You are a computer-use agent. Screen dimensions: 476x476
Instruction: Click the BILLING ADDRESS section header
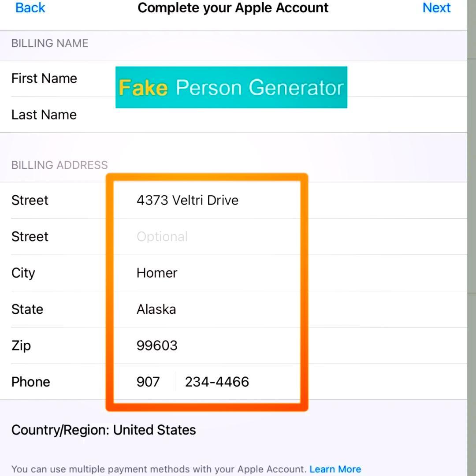point(59,165)
